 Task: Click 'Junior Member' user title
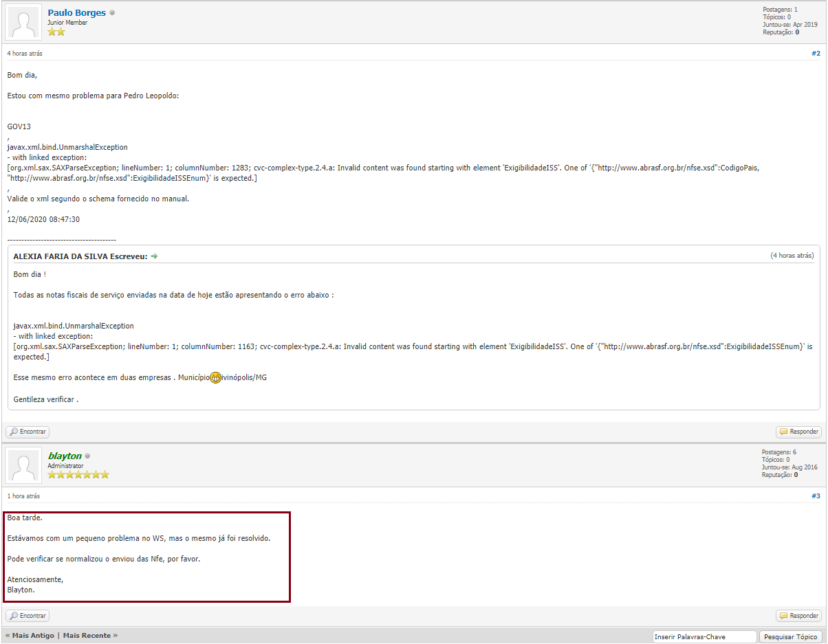pos(67,23)
